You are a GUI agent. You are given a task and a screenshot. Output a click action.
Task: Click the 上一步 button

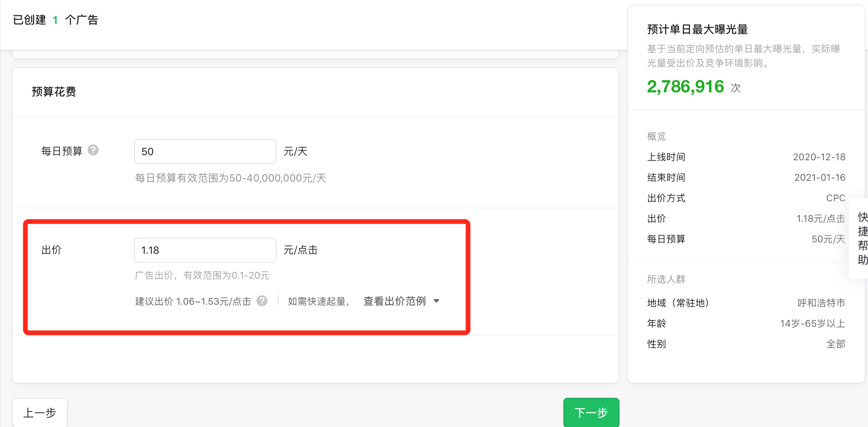point(40,412)
